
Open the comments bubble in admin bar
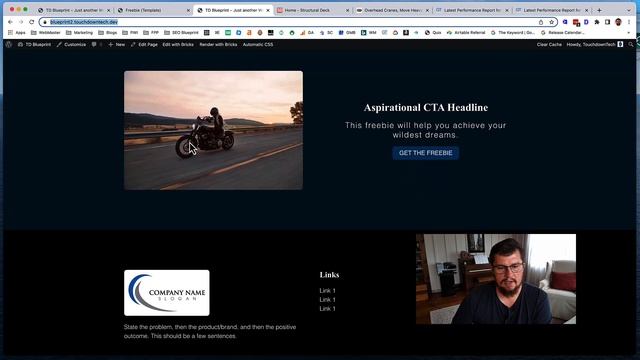(94, 44)
